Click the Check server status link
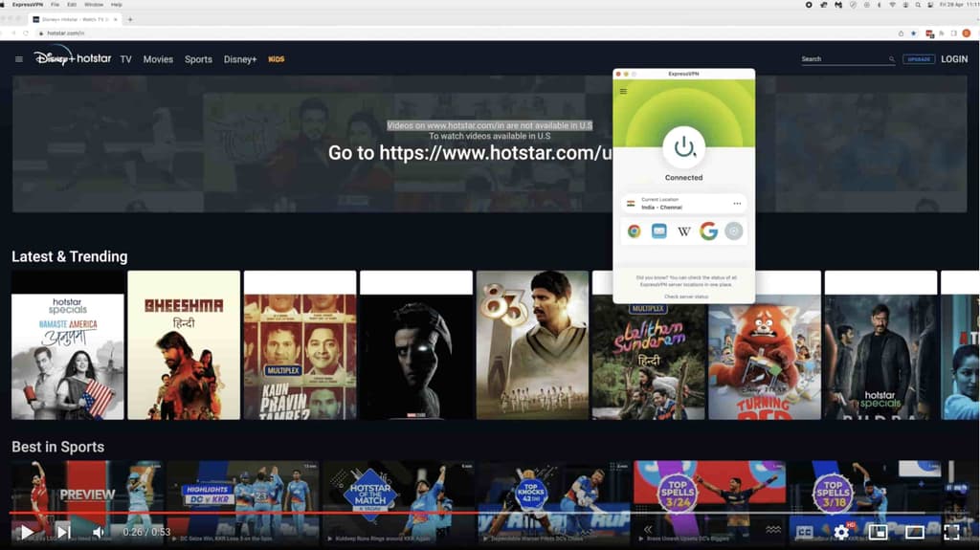The height and width of the screenshot is (550, 980). coord(685,297)
